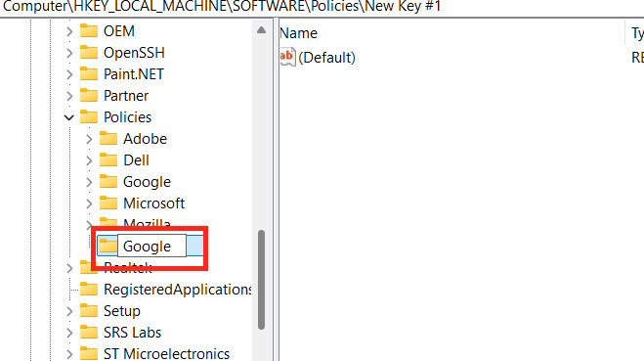The image size is (644, 361).
Task: Expand the OpenSSH key chevron
Action: pos(69,53)
